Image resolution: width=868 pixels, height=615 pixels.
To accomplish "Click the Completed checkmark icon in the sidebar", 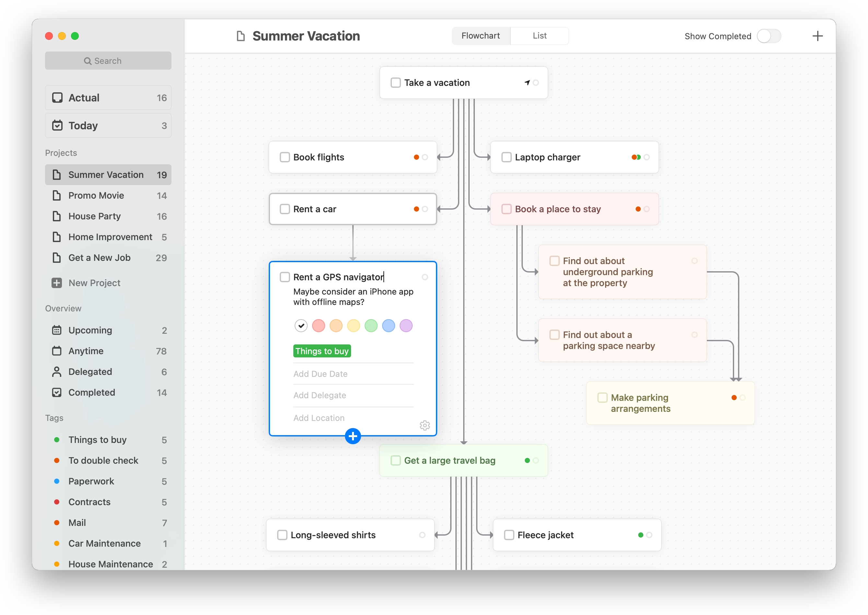I will pyautogui.click(x=57, y=392).
